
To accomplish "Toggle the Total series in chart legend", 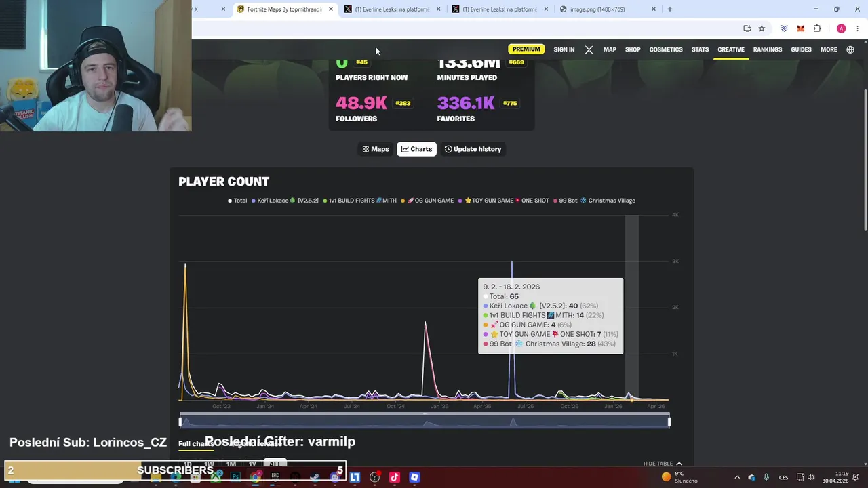I will [237, 201].
